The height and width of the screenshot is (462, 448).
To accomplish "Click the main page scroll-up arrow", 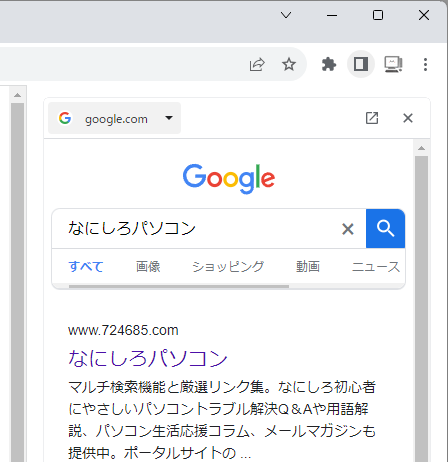I will coord(17,95).
